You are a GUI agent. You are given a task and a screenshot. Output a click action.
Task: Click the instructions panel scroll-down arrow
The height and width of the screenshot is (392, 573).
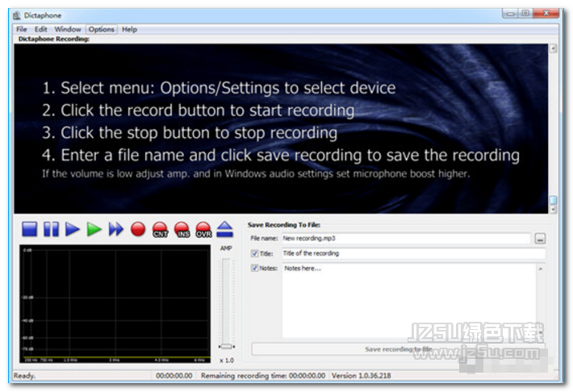pyautogui.click(x=554, y=210)
